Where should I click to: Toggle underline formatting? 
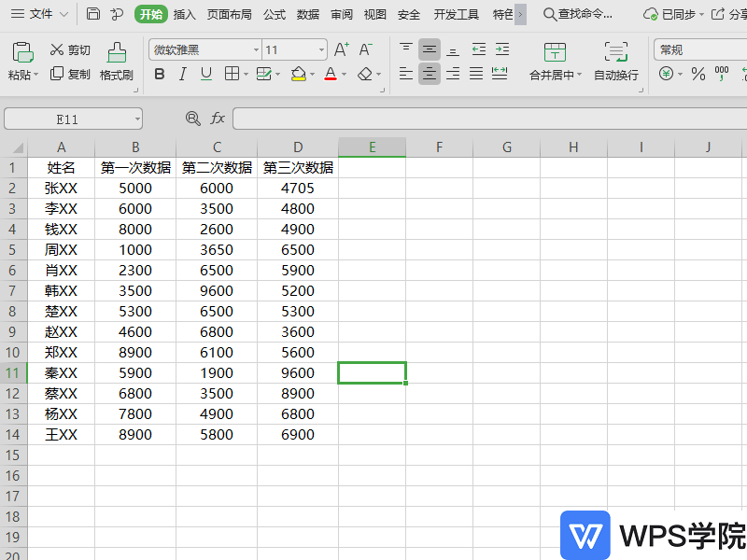[x=205, y=74]
